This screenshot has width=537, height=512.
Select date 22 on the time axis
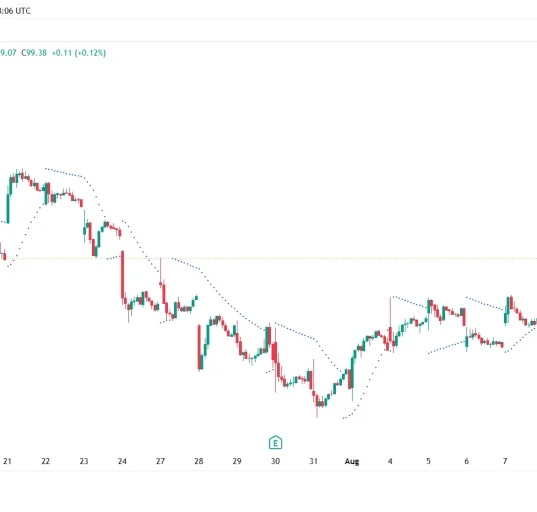click(x=46, y=461)
